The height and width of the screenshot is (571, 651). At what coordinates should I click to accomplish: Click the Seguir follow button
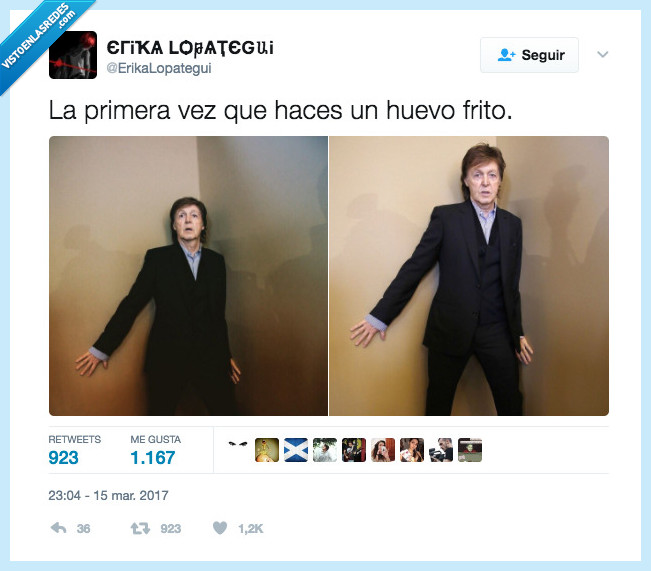(529, 55)
